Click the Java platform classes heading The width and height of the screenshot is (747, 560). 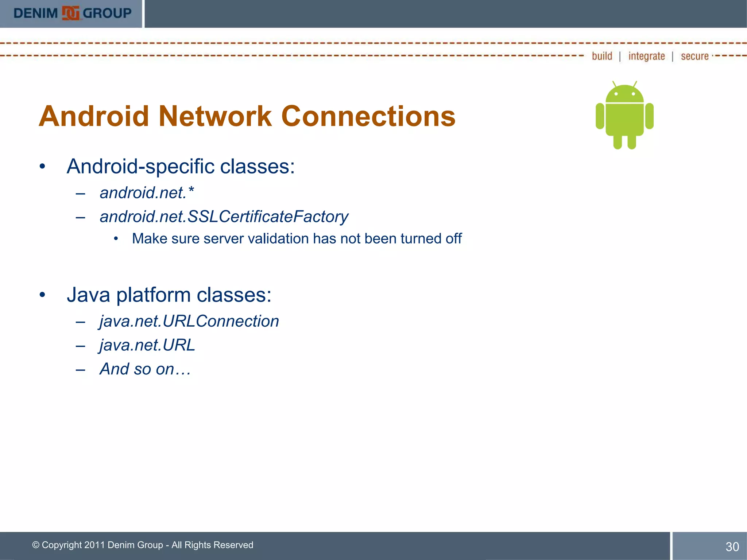pyautogui.click(x=169, y=295)
